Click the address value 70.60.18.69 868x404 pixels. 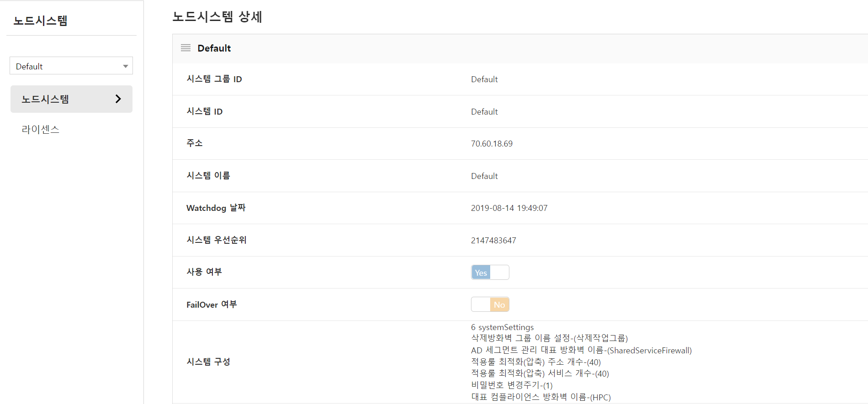(x=492, y=144)
